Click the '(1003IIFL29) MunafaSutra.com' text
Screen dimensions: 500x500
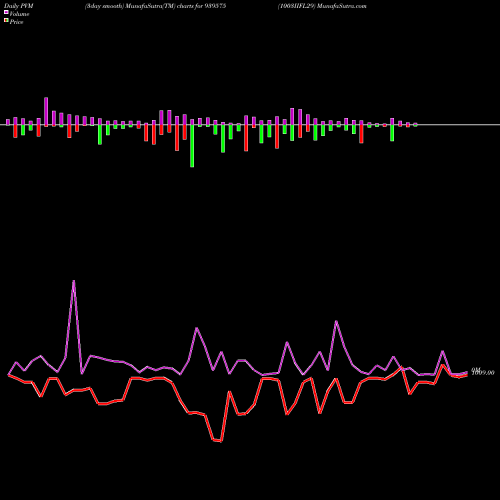pyautogui.click(x=322, y=6)
